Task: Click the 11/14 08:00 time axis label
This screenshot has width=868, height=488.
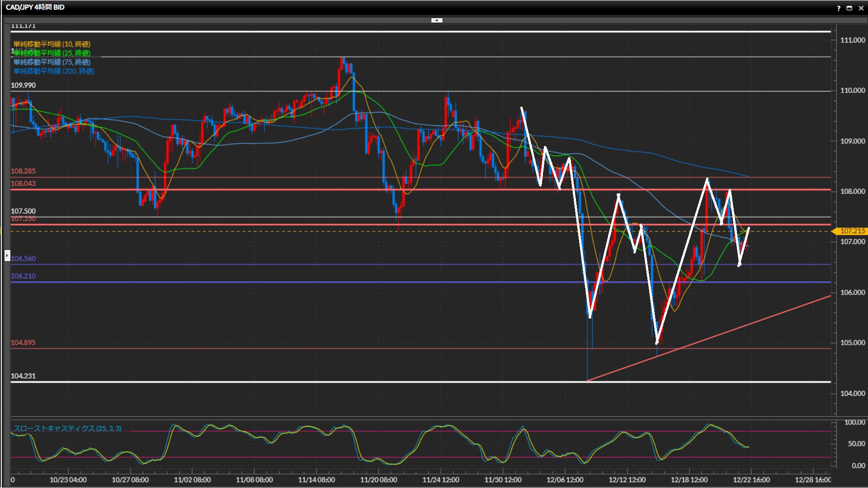Action: 316,480
